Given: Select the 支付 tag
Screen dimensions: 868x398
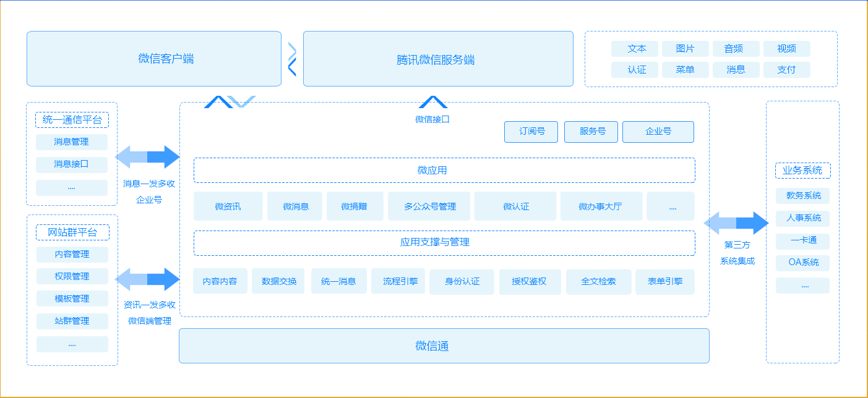Looking at the screenshot, I should click(787, 70).
